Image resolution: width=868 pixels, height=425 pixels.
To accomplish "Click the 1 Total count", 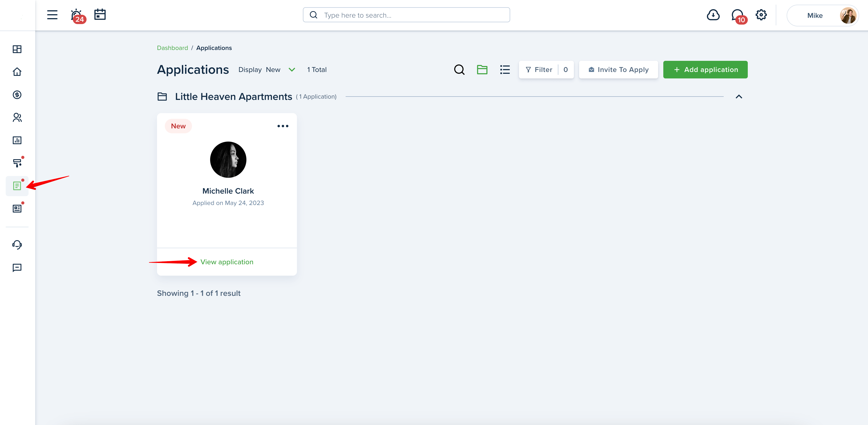I will [x=317, y=70].
